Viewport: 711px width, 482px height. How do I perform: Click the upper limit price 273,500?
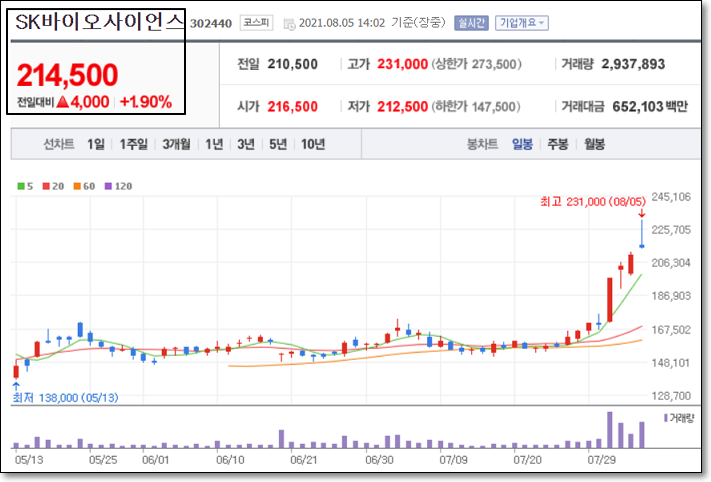click(494, 64)
